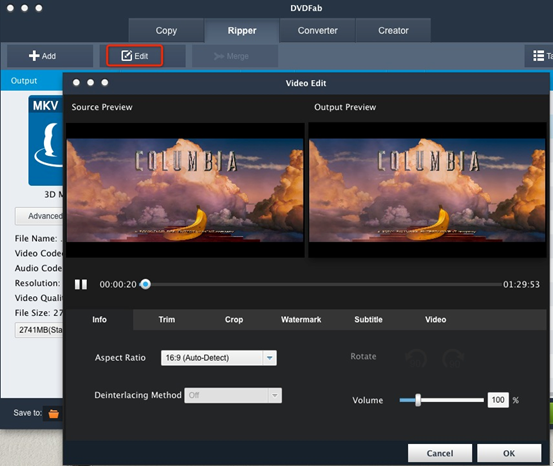Open the Video tab in Video Edit
554x466 pixels.
pos(436,320)
